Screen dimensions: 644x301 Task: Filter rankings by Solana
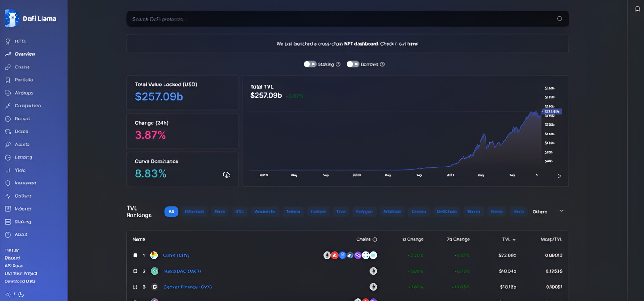click(293, 211)
